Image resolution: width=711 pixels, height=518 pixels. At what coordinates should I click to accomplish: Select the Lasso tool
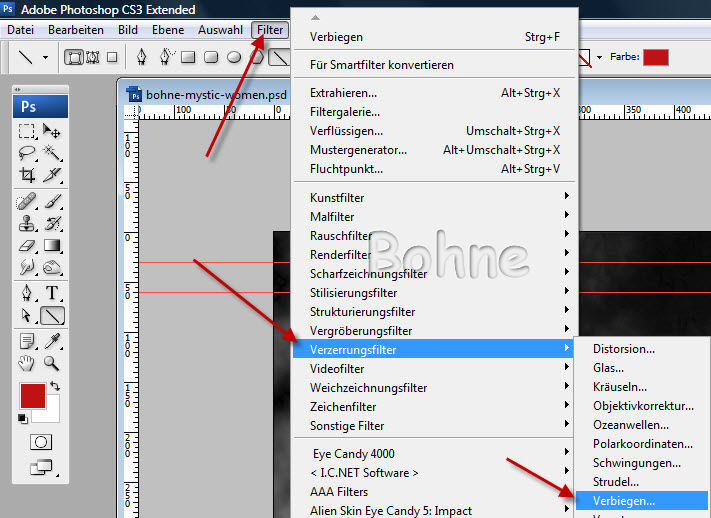(x=28, y=153)
